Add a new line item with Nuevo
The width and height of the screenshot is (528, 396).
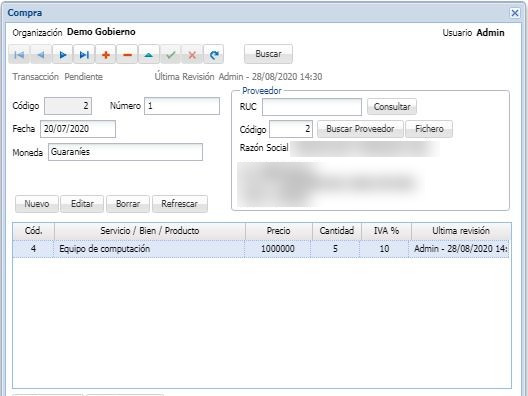(37, 204)
